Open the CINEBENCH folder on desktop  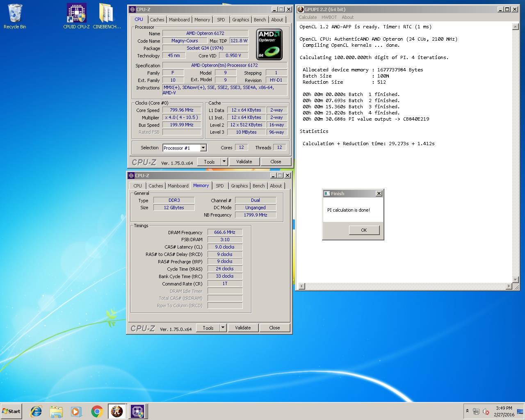point(107,16)
